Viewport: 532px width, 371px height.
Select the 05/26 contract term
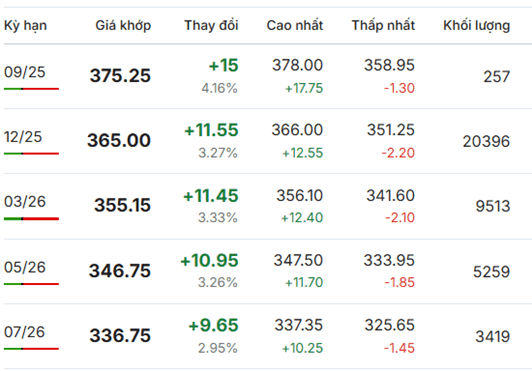tap(25, 267)
